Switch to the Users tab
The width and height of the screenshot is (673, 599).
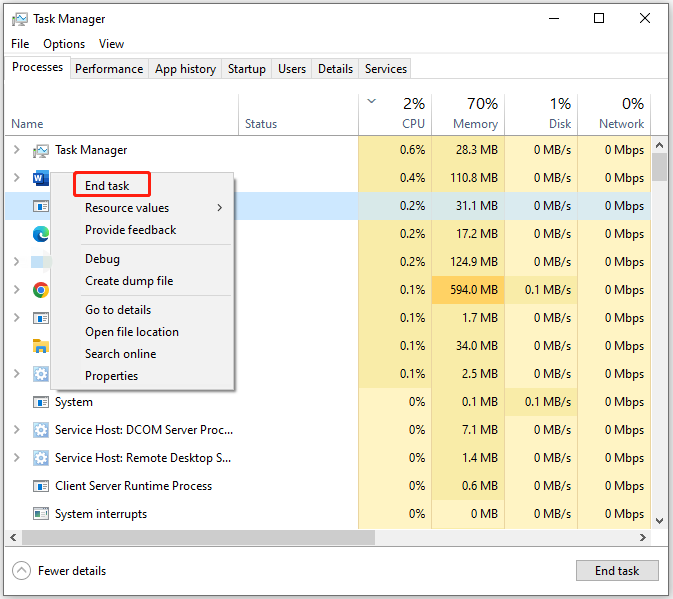[292, 69]
